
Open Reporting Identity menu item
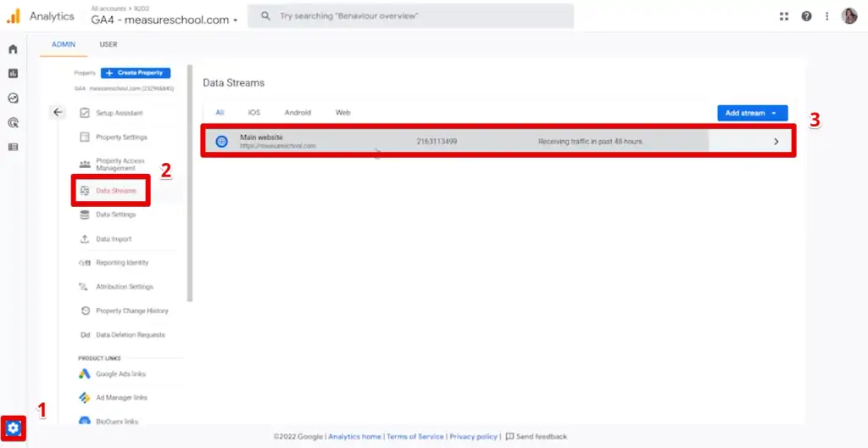(122, 263)
